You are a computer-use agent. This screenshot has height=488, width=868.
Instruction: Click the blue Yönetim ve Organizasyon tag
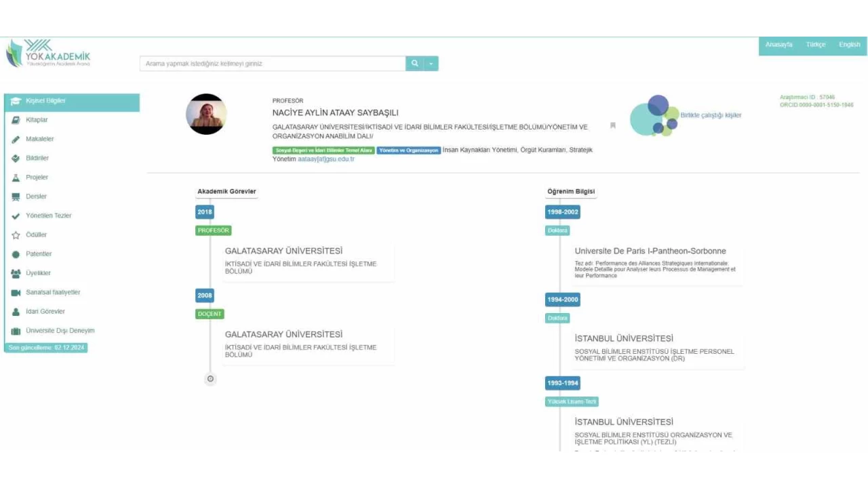[x=409, y=150]
